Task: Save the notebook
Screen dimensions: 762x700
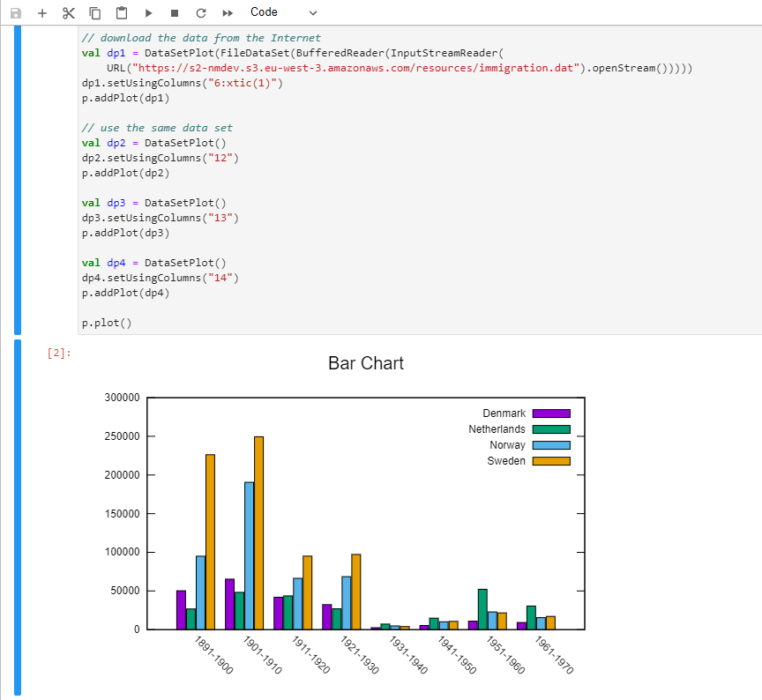Action: (x=16, y=12)
